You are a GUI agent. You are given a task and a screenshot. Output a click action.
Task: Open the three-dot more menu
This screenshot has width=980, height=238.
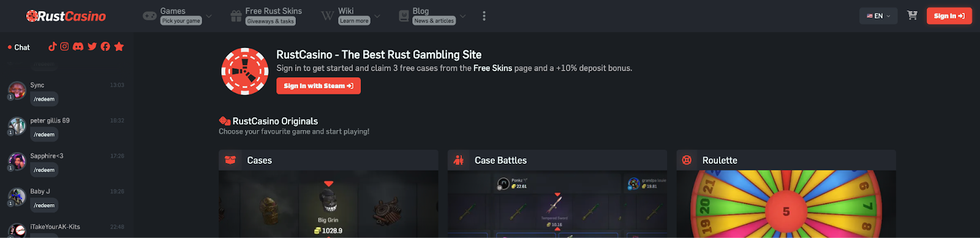click(484, 16)
